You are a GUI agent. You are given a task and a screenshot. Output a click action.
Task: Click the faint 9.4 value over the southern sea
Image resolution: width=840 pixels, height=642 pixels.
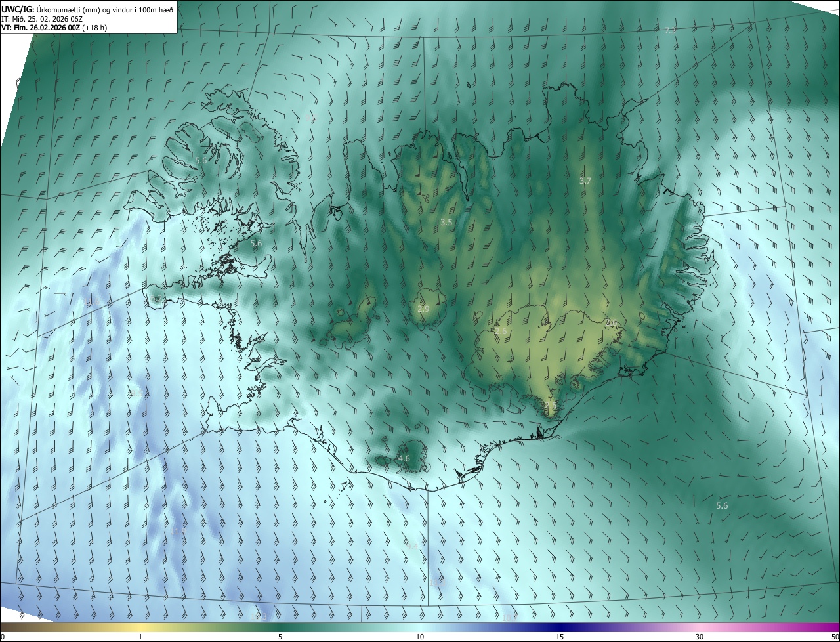(x=411, y=546)
